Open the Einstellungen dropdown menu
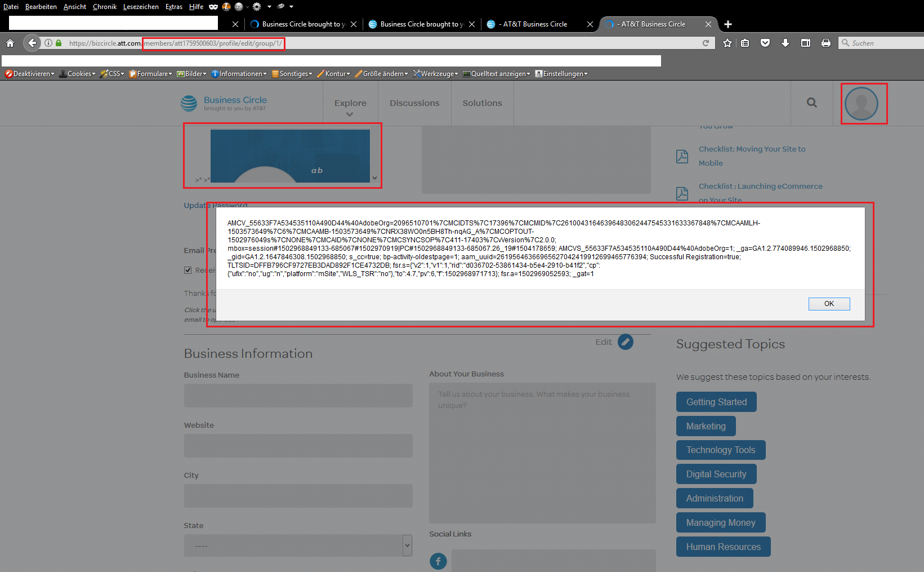The image size is (924, 572). tap(561, 74)
